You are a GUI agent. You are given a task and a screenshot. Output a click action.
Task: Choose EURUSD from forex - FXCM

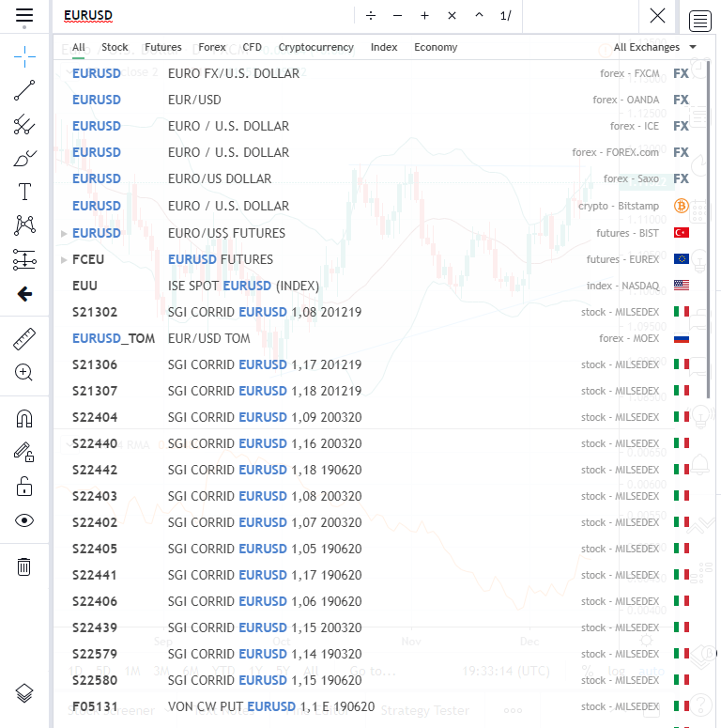point(379,73)
